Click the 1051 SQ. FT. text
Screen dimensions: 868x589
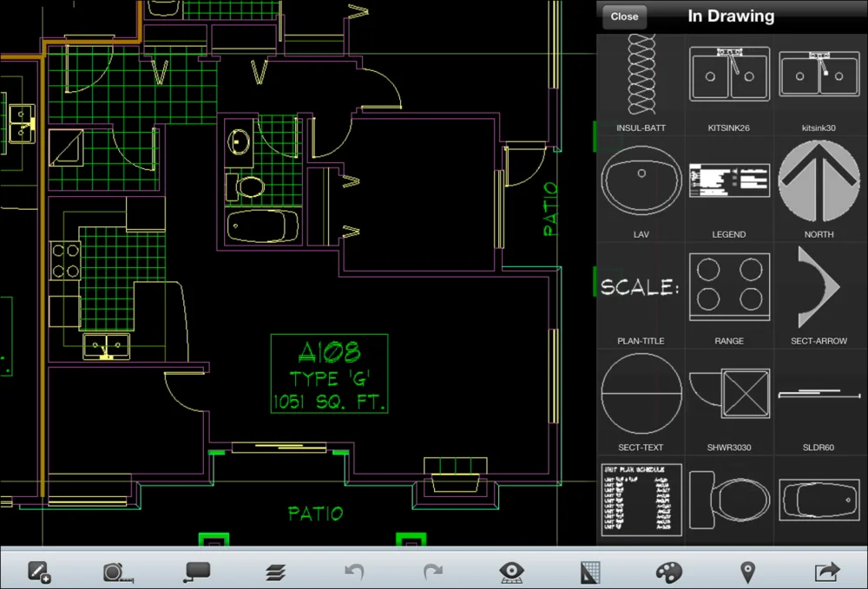(x=329, y=402)
